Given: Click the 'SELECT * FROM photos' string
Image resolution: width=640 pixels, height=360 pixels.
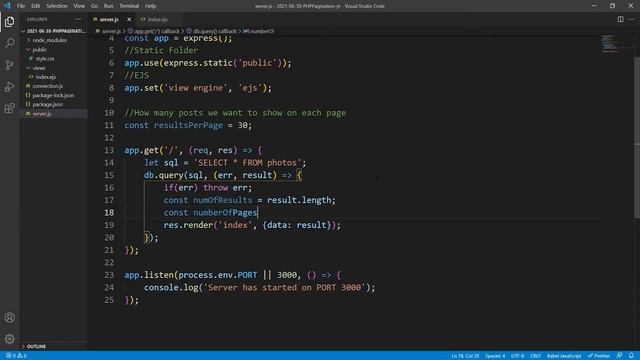Looking at the screenshot, I should click(x=247, y=163).
